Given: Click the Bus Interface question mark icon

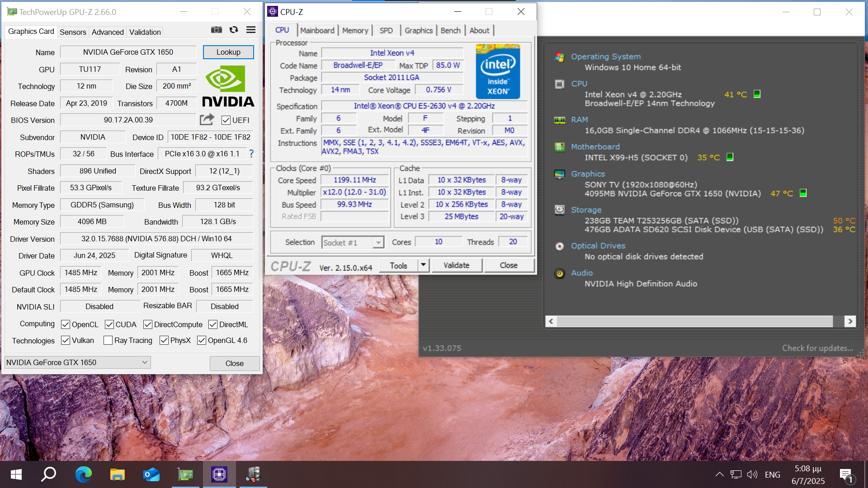Looking at the screenshot, I should pyautogui.click(x=251, y=154).
